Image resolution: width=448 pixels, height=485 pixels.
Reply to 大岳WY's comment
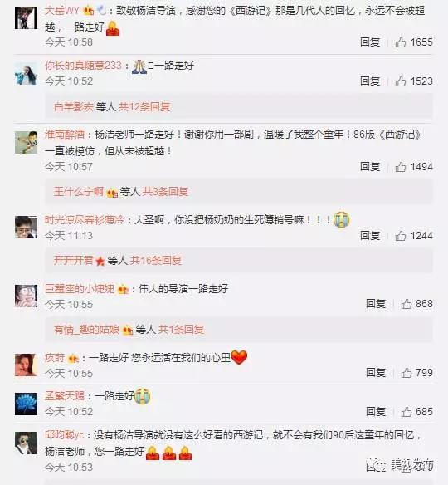point(370,42)
